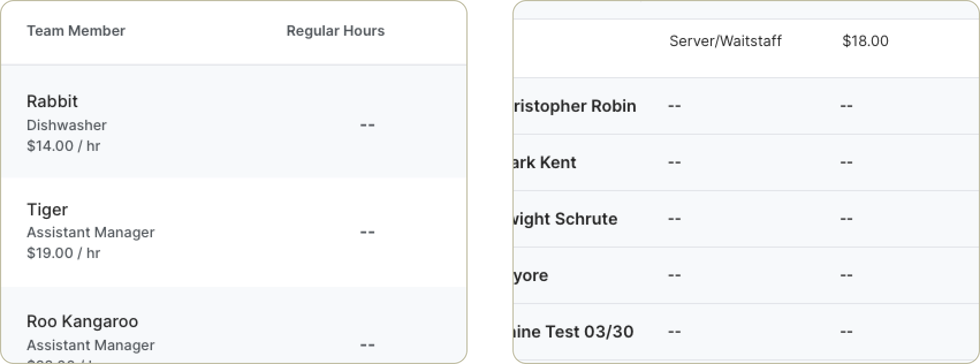Click the Server/Waitstaff role header
Image resolution: width=980 pixels, height=364 pixels.
tap(725, 41)
